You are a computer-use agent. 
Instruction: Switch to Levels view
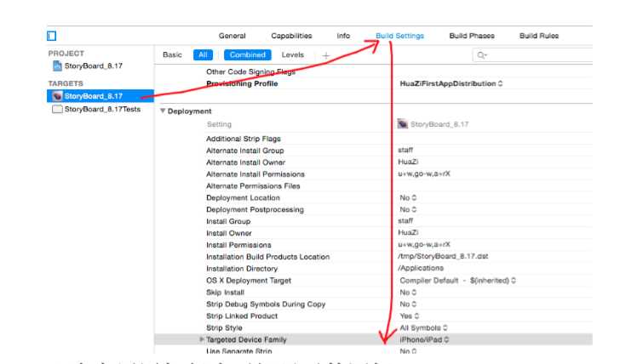292,54
